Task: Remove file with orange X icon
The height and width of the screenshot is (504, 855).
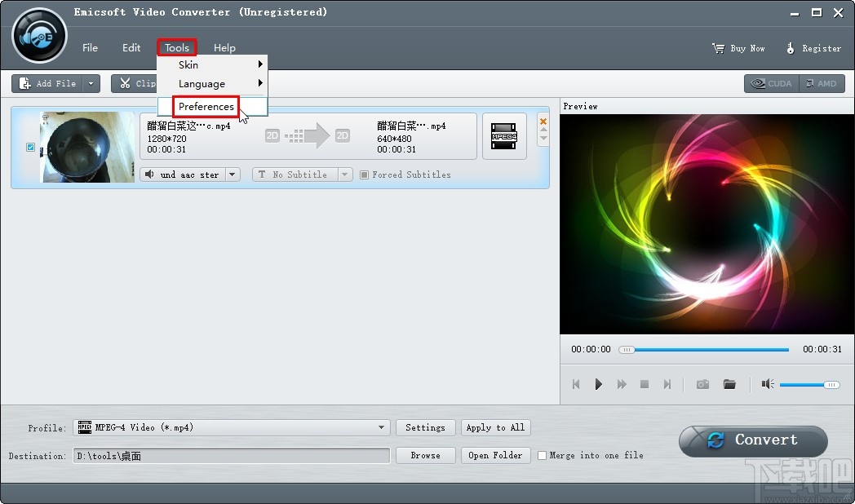Action: point(543,122)
